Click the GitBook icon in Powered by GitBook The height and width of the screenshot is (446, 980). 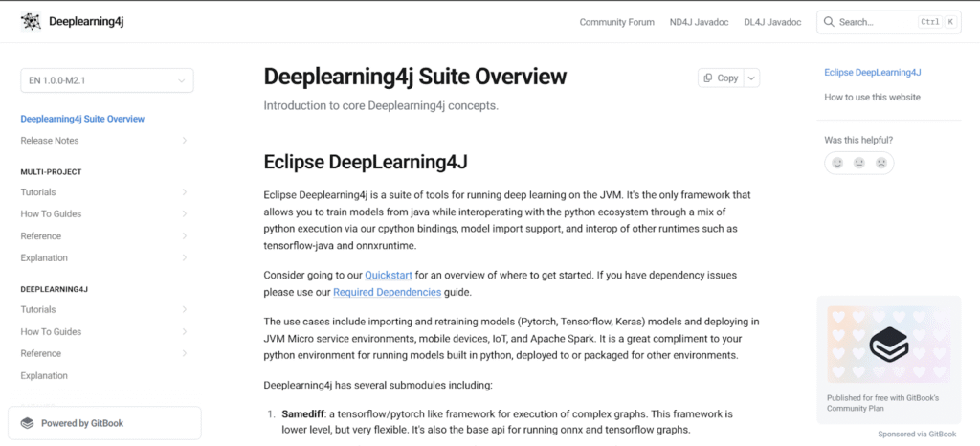[27, 423]
